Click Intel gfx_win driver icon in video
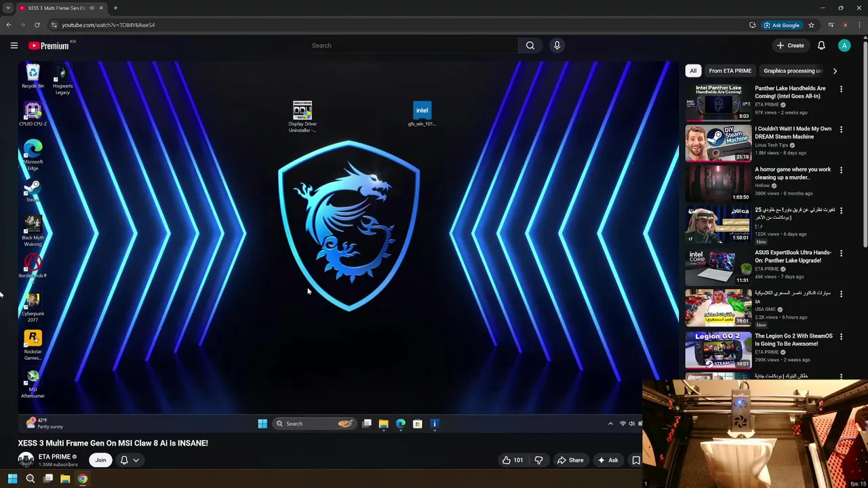The image size is (868, 488). pyautogui.click(x=422, y=114)
